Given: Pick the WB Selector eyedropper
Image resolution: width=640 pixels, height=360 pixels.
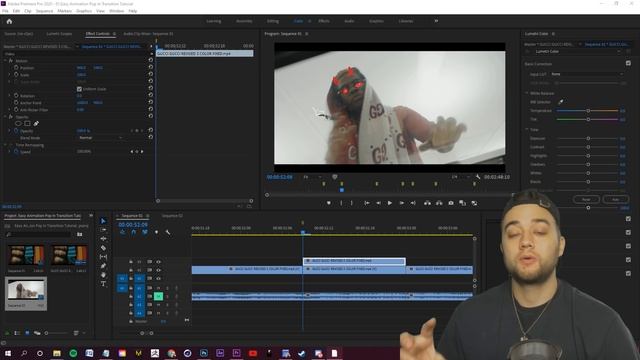Looking at the screenshot, I should [x=561, y=102].
